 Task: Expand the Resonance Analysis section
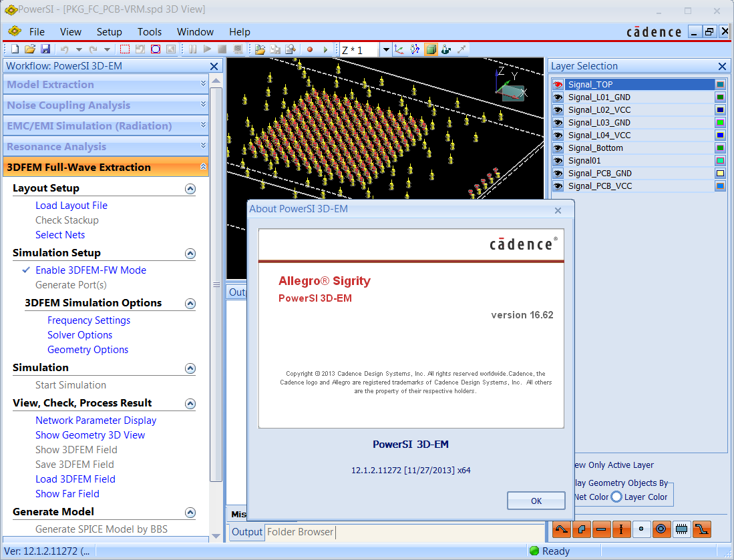click(x=203, y=146)
